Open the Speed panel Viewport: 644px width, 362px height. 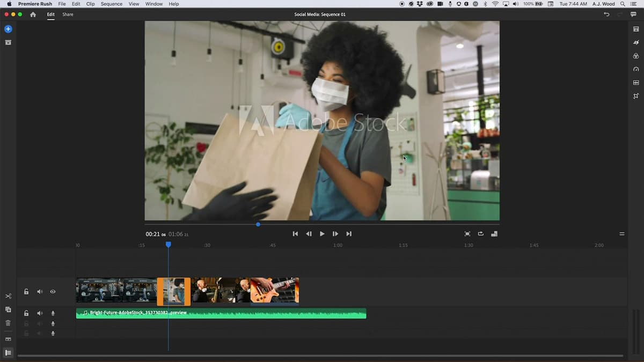coord(636,69)
